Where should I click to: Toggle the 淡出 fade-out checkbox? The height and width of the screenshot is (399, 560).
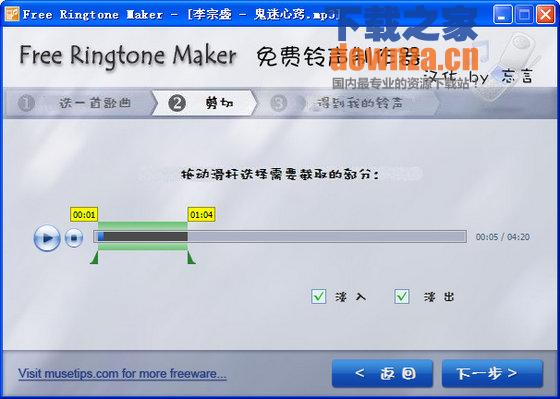(x=402, y=296)
